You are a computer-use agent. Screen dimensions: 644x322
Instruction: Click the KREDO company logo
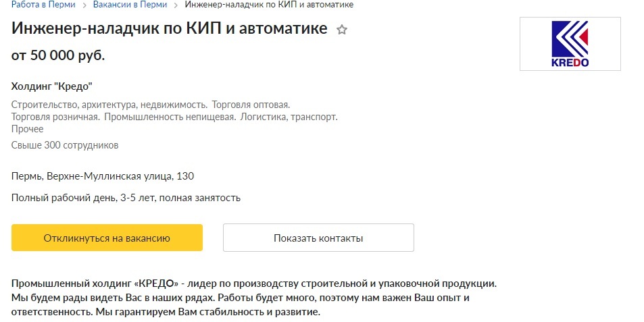570,44
